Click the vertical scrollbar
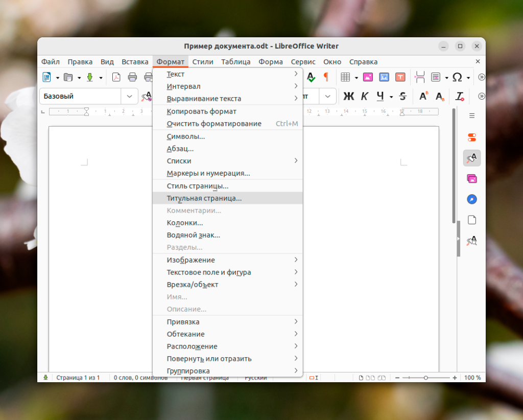523x420 pixels. pyautogui.click(x=454, y=166)
